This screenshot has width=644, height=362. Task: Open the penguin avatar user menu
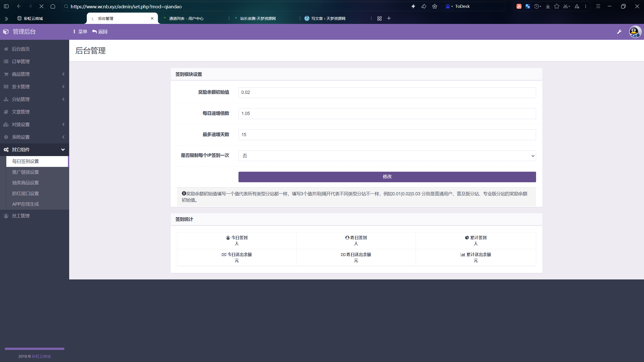[635, 32]
